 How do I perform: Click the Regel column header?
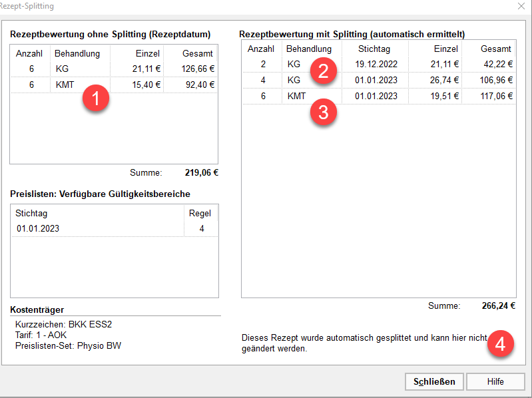200,213
